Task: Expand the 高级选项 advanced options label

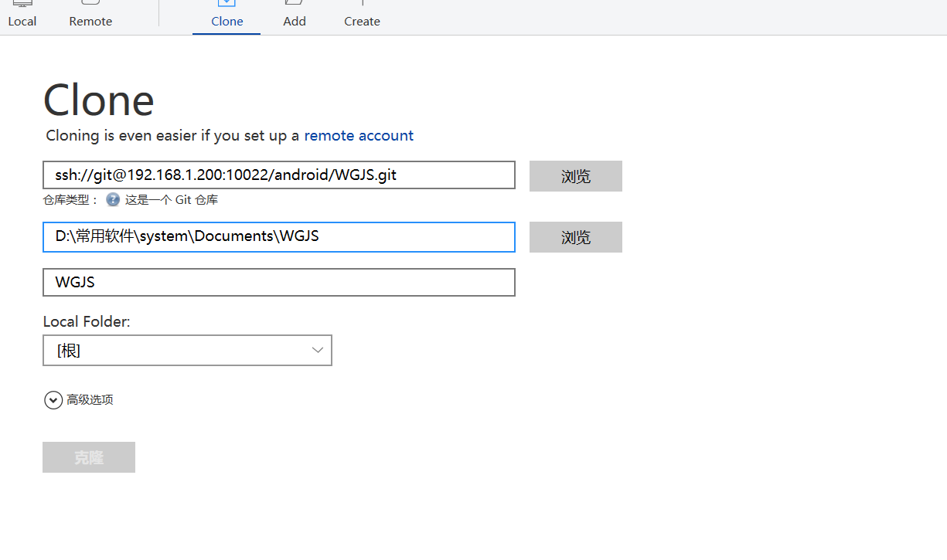Action: pos(90,399)
